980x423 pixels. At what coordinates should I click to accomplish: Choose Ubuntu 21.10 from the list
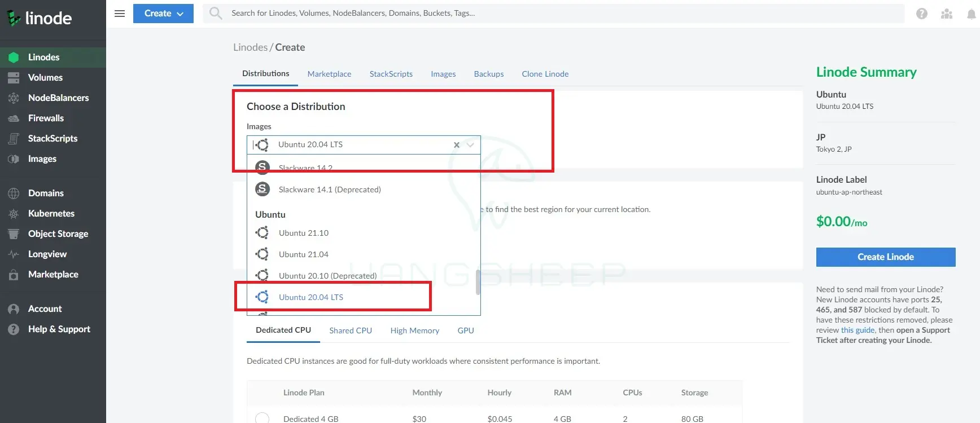(x=364, y=233)
